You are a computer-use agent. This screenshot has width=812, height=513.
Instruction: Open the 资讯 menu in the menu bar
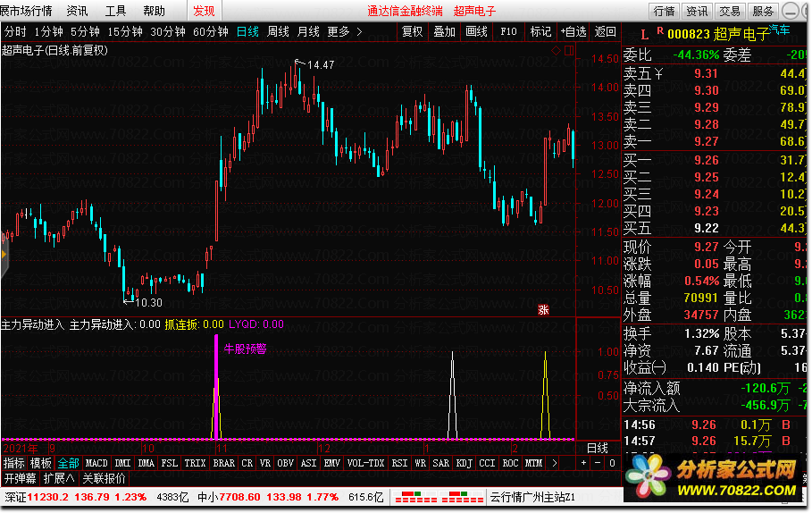coord(77,11)
